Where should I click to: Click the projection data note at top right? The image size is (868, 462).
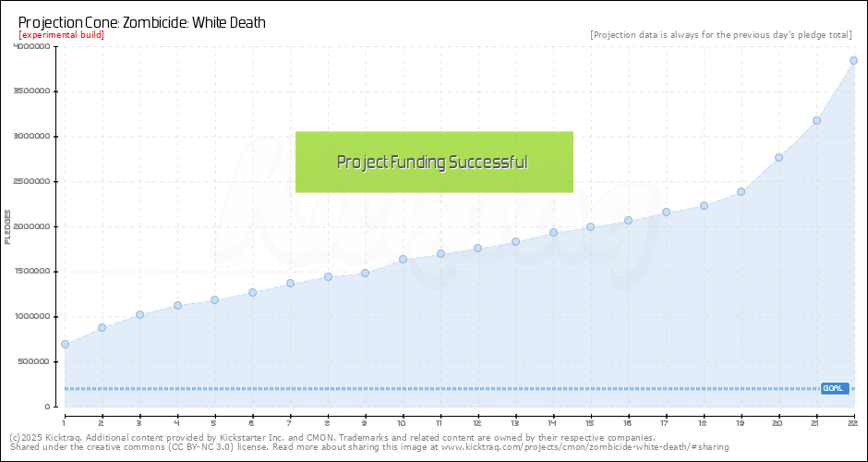pyautogui.click(x=720, y=35)
